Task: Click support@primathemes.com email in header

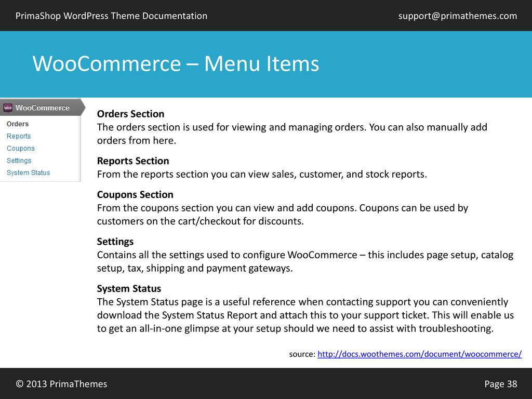Action: point(457,16)
